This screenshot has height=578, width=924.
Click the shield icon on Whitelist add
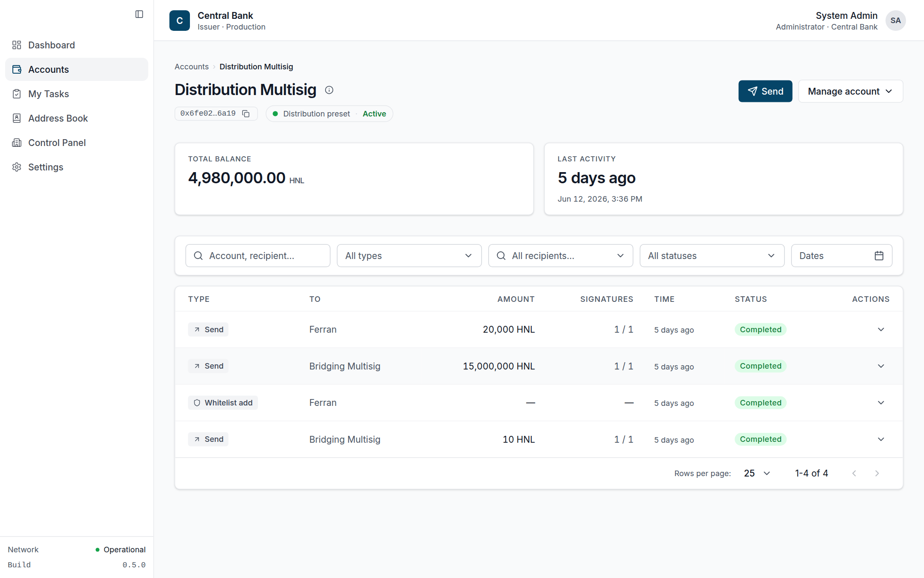click(197, 402)
